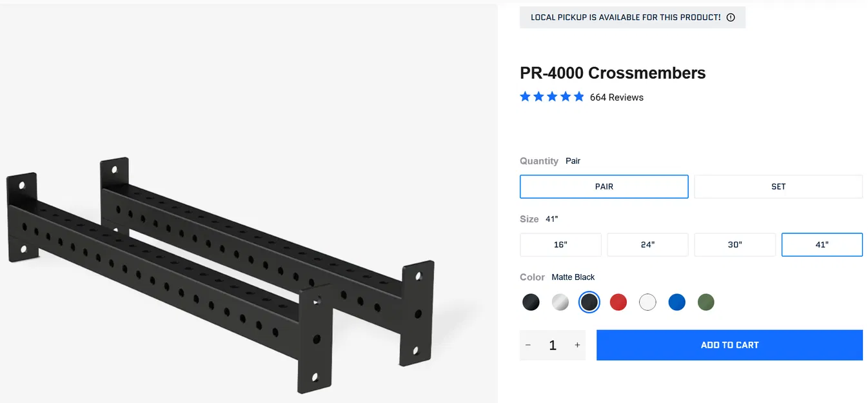
Task: Increase the quantity with the plus stepper
Action: tap(577, 345)
